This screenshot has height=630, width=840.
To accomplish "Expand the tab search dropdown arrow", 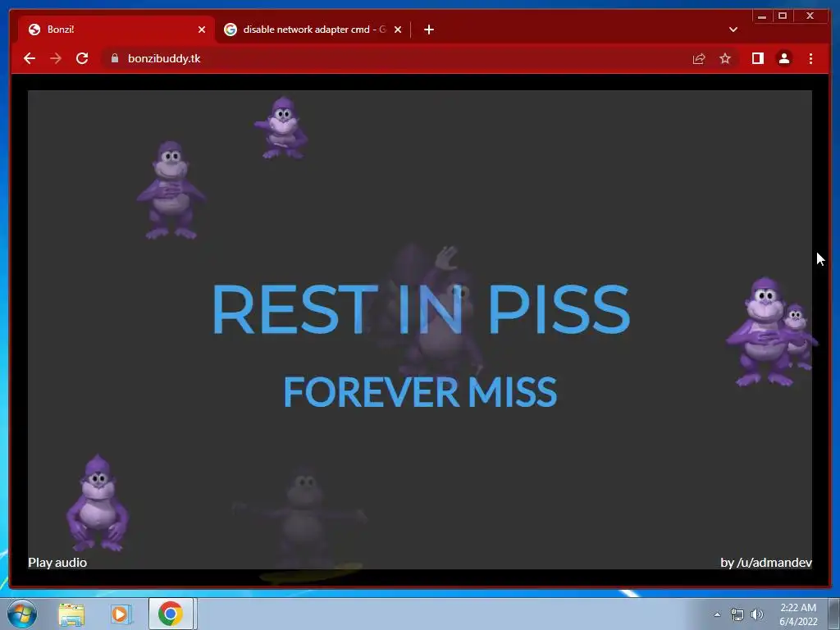I will 733,30.
